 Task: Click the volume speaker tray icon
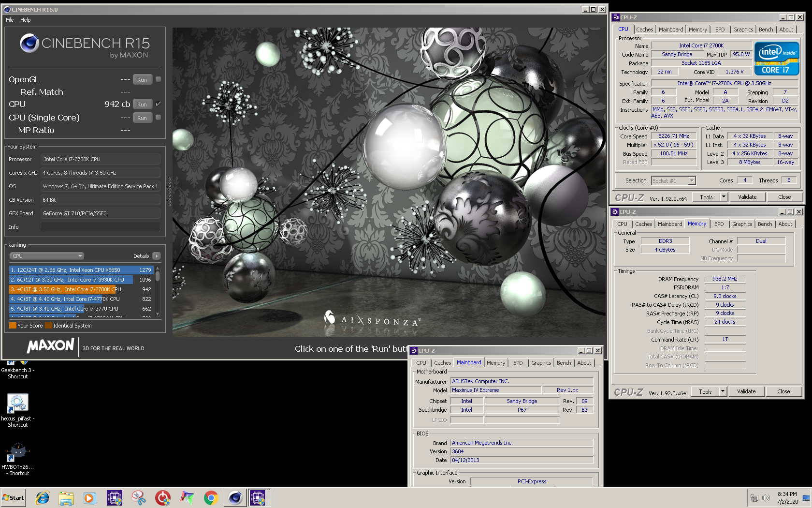[766, 497]
